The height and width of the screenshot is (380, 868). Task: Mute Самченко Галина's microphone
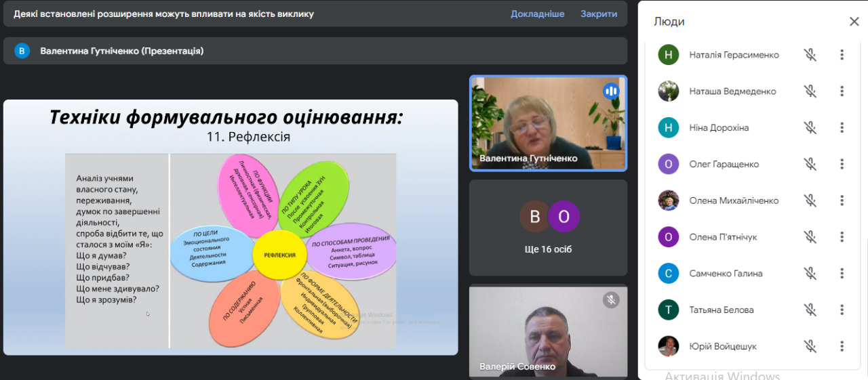coord(810,274)
